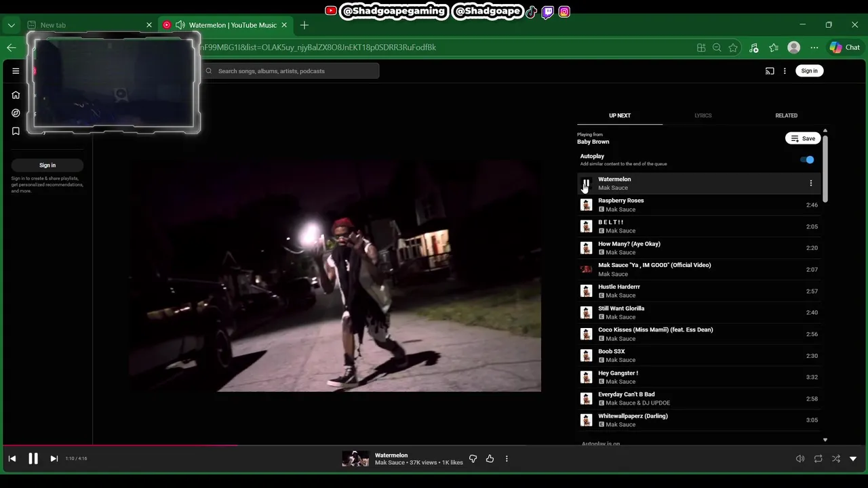
Task: Play Hey Gangster ! from the queue
Action: click(698, 377)
